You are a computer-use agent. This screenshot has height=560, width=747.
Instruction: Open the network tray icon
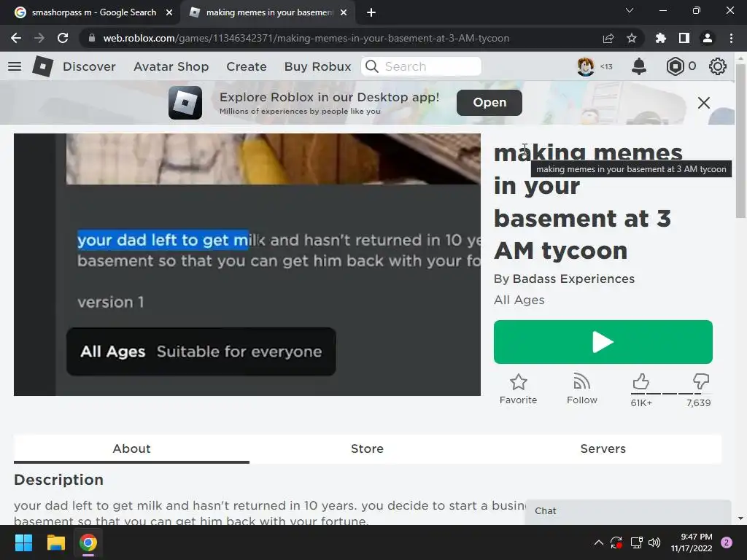tap(636, 542)
